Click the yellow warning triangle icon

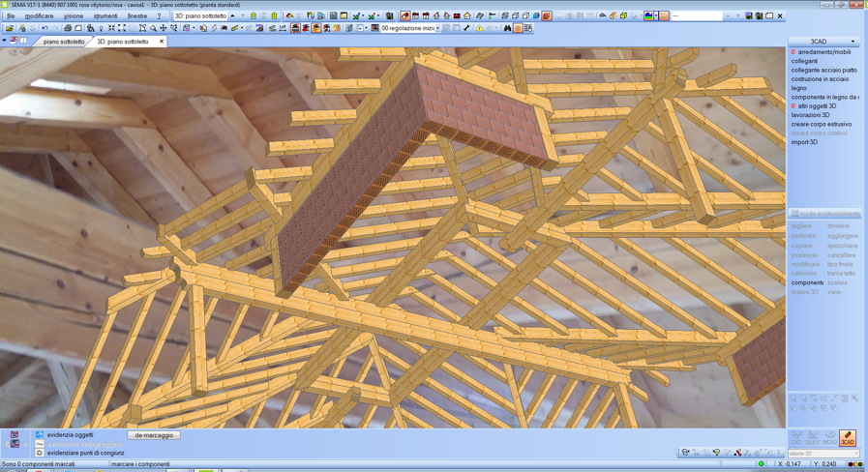point(479,28)
